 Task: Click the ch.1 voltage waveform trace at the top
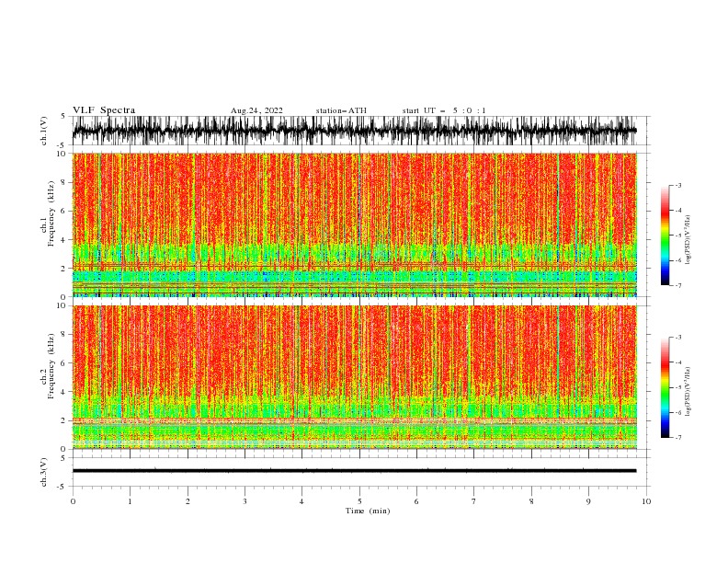coord(354,131)
